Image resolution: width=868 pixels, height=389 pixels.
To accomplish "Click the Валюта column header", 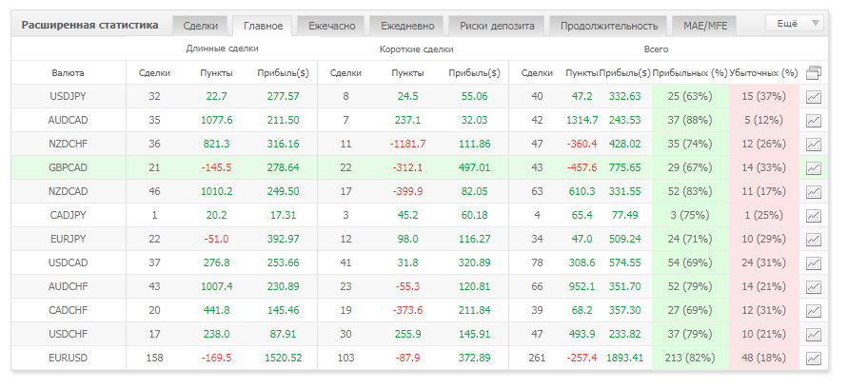I will pos(69,73).
